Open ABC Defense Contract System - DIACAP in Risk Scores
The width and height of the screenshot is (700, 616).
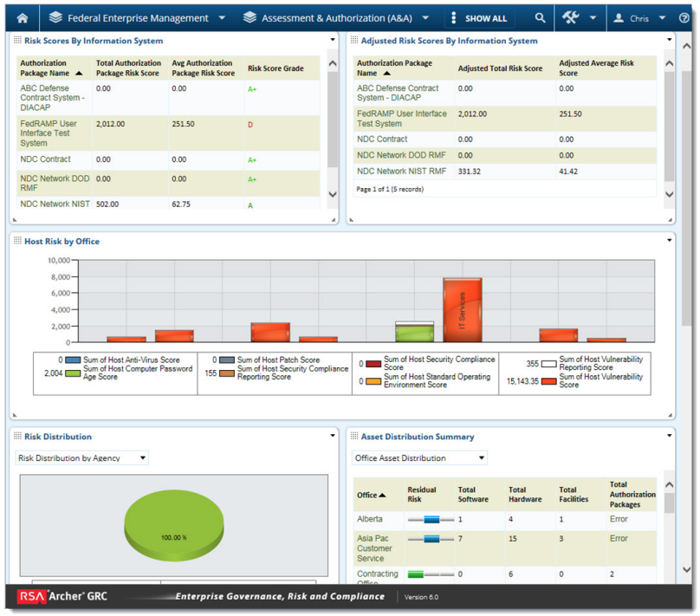52,98
